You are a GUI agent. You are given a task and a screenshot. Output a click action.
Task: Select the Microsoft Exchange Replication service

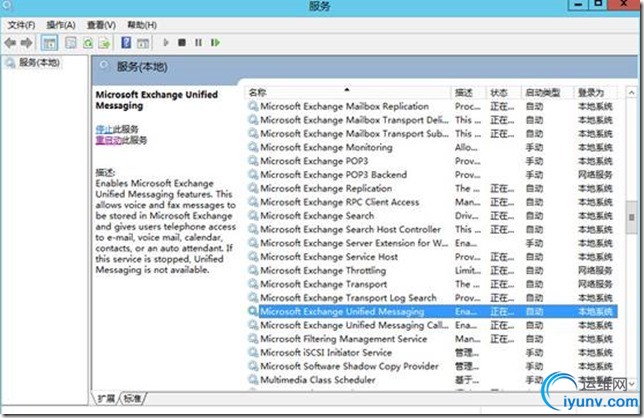click(x=431, y=188)
